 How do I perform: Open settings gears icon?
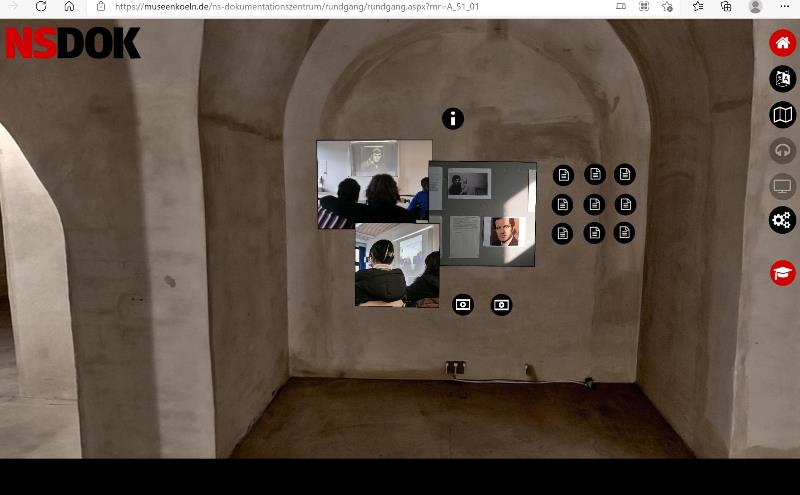(782, 220)
